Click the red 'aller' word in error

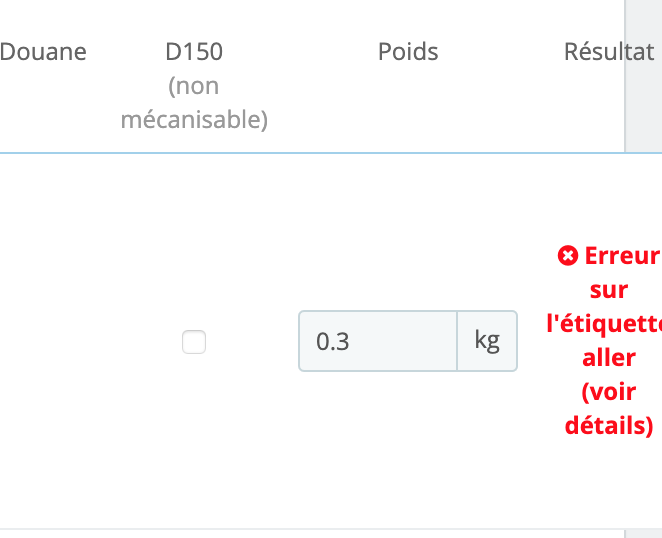608,357
